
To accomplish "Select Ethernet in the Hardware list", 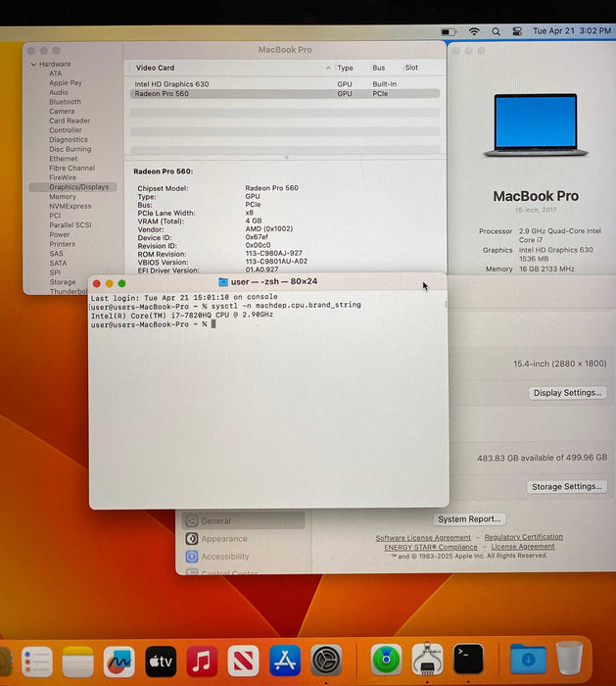I will (x=64, y=159).
